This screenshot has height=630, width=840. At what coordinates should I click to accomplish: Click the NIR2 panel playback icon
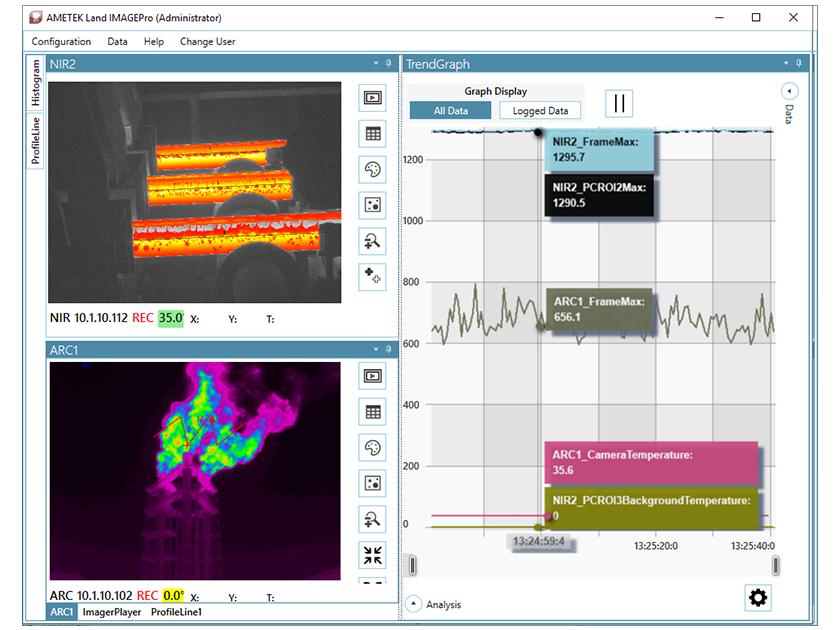click(372, 98)
